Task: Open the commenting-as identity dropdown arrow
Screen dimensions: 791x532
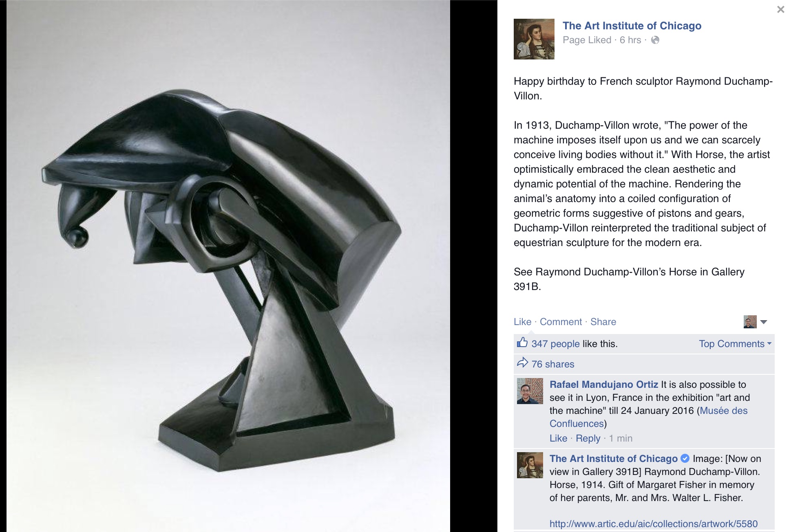Action: click(764, 322)
